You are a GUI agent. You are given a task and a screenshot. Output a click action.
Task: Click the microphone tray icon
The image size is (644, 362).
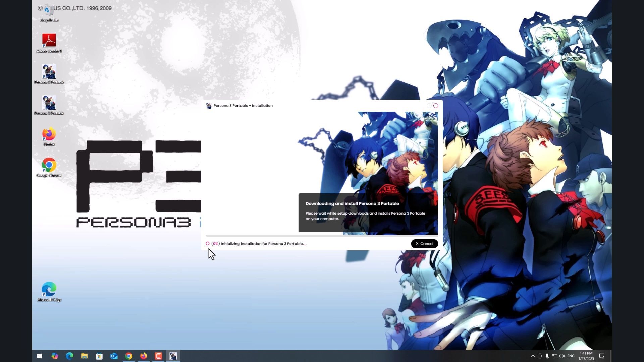[x=547, y=356]
